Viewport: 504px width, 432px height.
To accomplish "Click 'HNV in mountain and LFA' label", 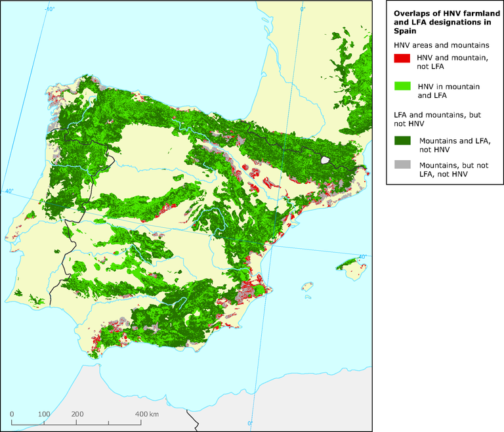I will 449,91.
